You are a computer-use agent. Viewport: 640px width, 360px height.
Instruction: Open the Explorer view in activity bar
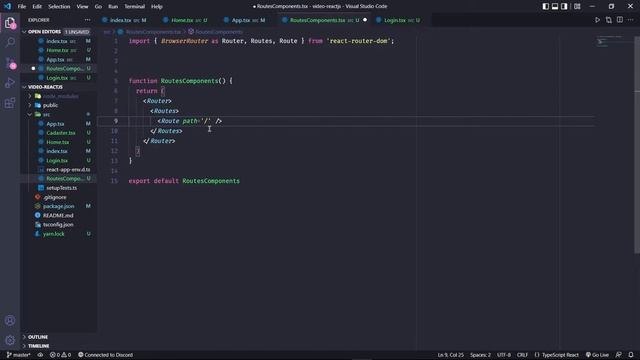(10, 23)
